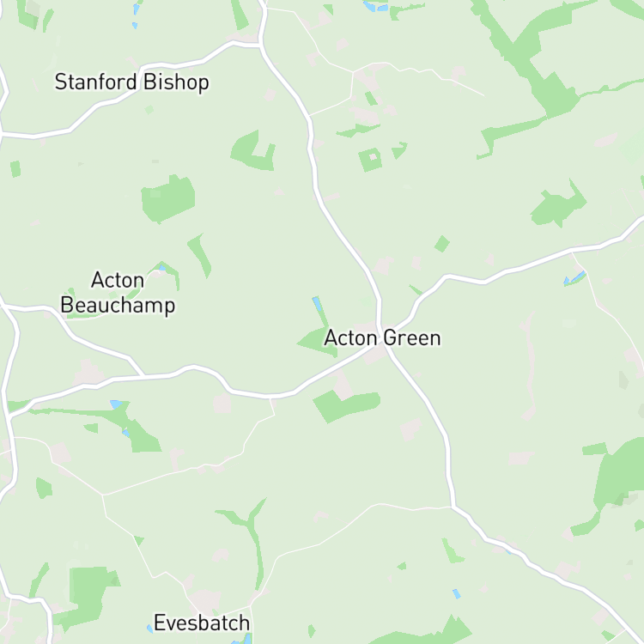644x644 pixels.
Task: Select the Acton Beauchamp village label
Action: click(x=118, y=293)
